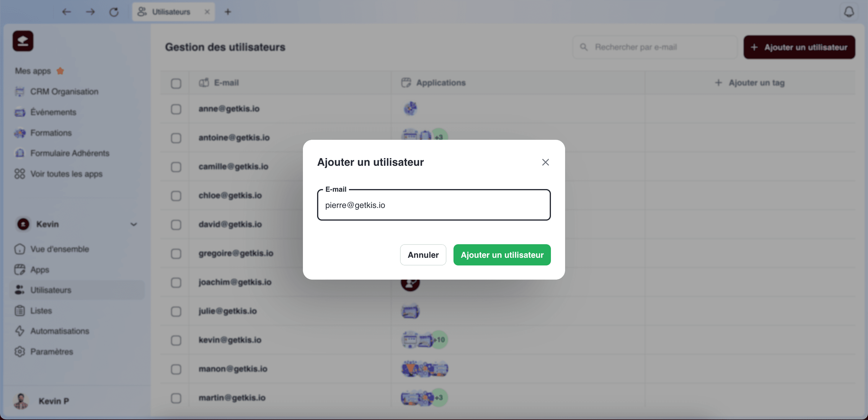Image resolution: width=868 pixels, height=420 pixels.
Task: Click the browser forward arrow
Action: point(90,12)
